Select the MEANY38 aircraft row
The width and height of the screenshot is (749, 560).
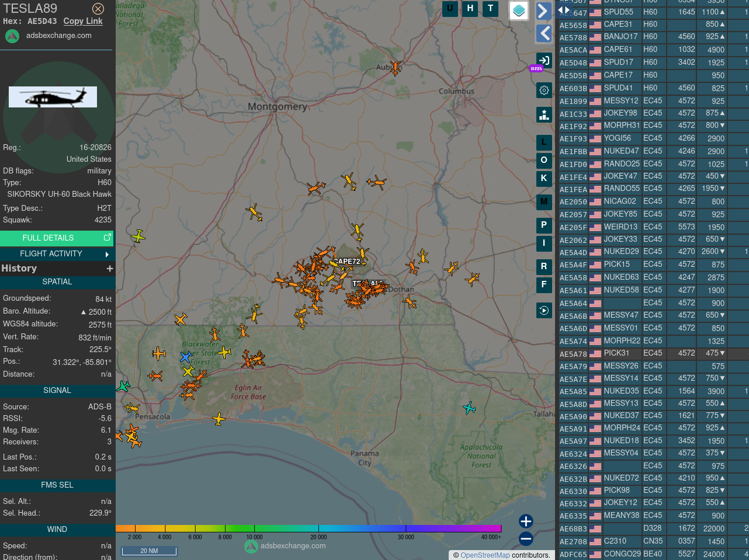point(653,516)
